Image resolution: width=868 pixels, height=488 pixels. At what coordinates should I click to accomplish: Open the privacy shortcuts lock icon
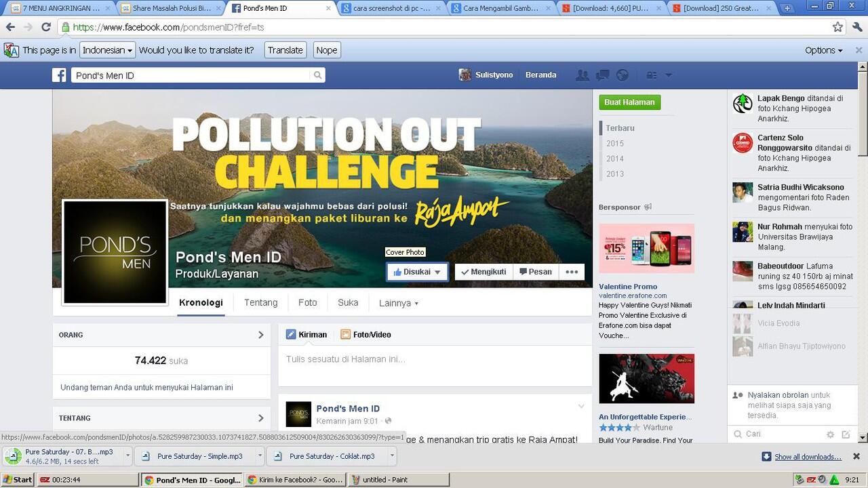(652, 75)
